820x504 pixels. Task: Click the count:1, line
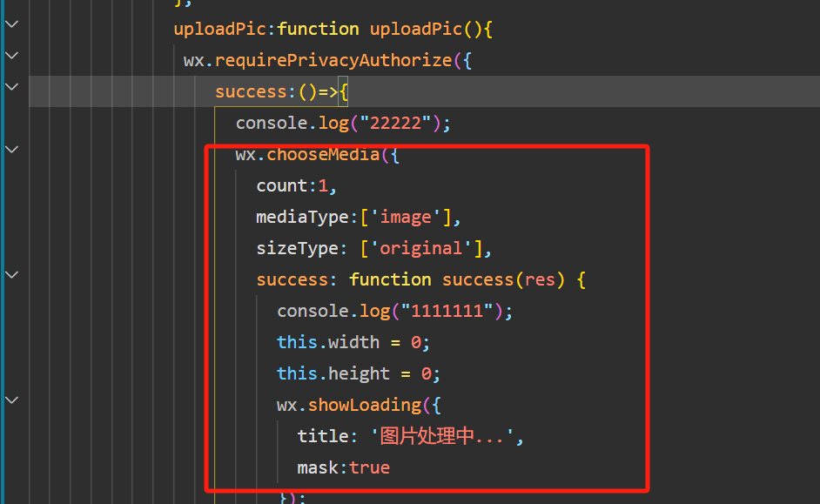pyautogui.click(x=297, y=186)
